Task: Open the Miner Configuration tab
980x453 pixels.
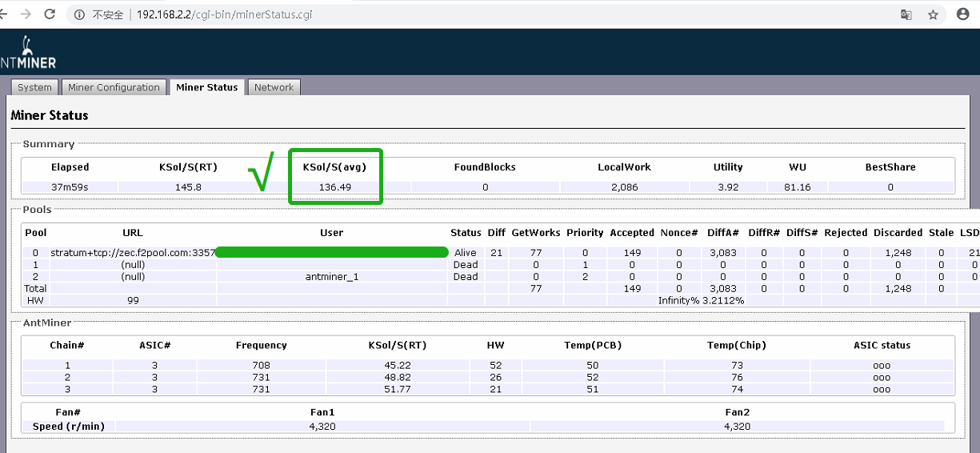Action: (x=114, y=88)
